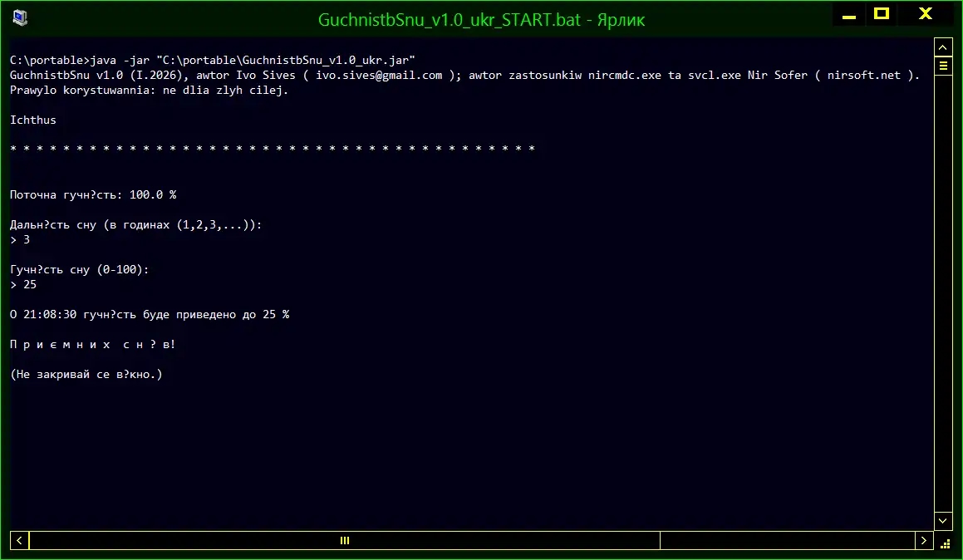Click empty vertical scrollbar track below thumb
The image size is (963, 560).
pos(943,291)
